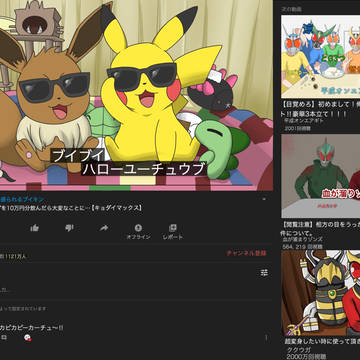Open the 血が溜まり masked rider thumbnail
This screenshot has width=360, height=360.
pyautogui.click(x=321, y=176)
